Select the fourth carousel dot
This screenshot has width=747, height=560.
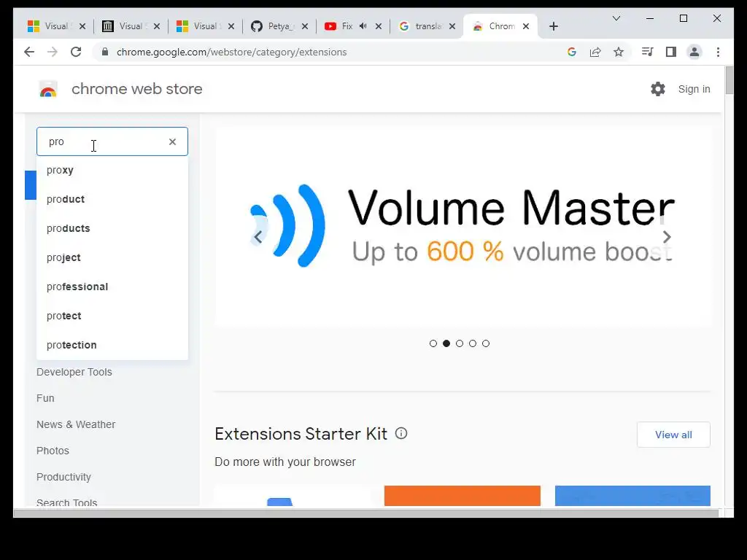pos(473,343)
